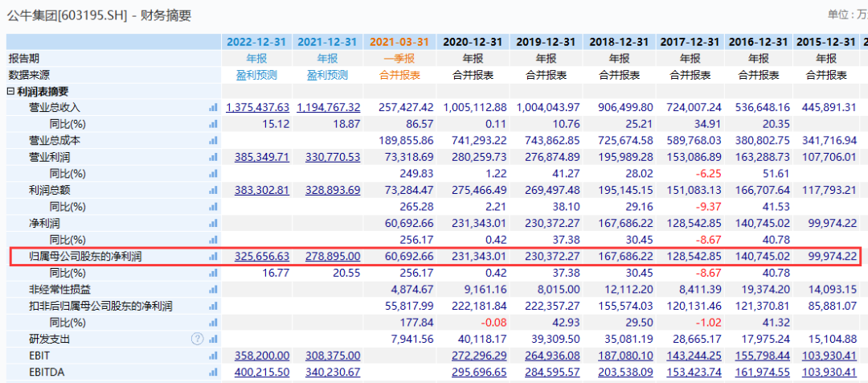Show chart for 营业利润 row
868x383 pixels.
(x=213, y=157)
